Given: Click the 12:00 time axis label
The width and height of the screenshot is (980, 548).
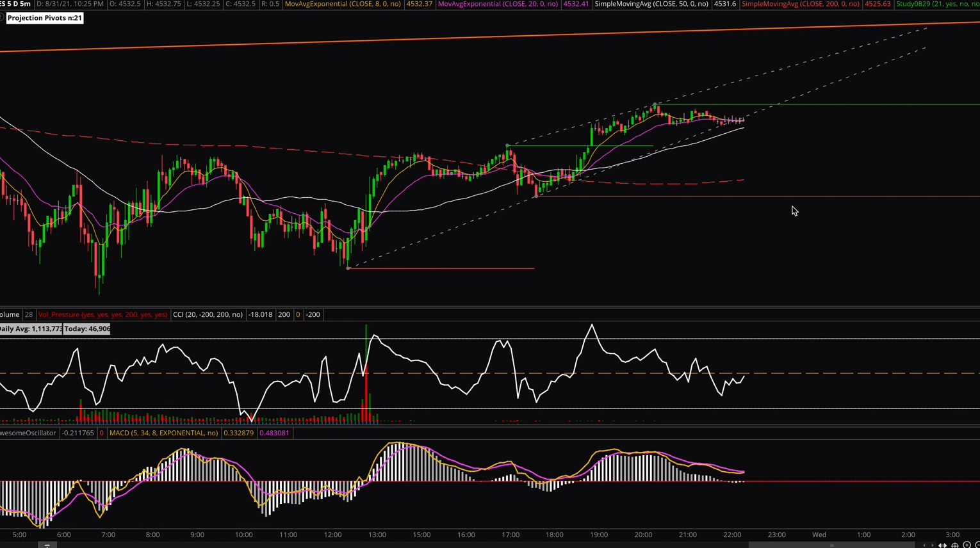Looking at the screenshot, I should pos(332,535).
